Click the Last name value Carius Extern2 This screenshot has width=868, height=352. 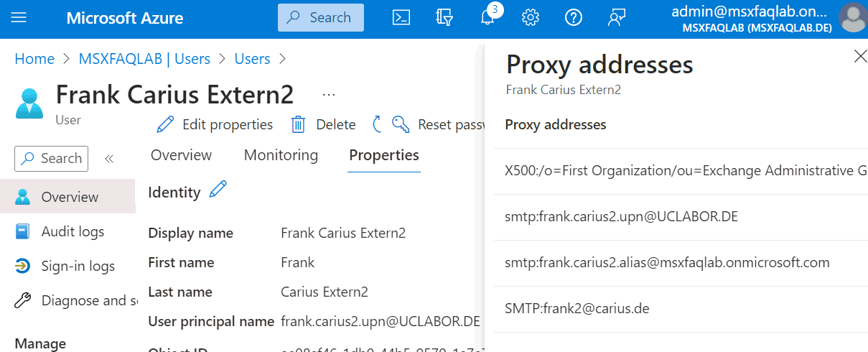[325, 292]
